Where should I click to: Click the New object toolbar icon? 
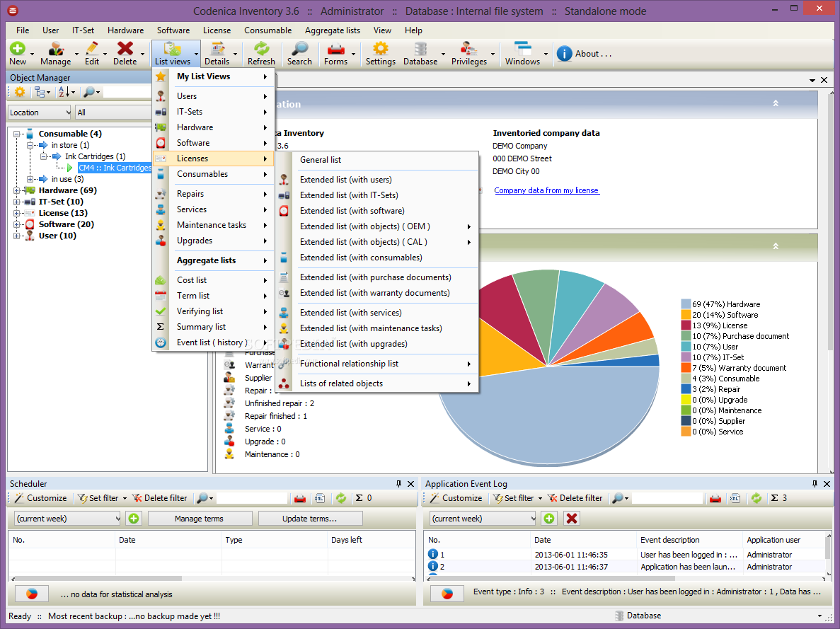pyautogui.click(x=18, y=49)
